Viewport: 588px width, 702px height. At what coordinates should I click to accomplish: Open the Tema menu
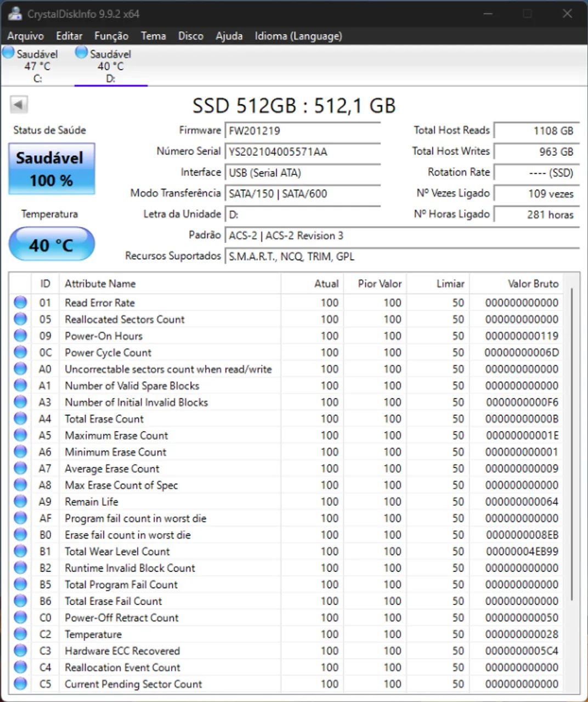point(153,36)
